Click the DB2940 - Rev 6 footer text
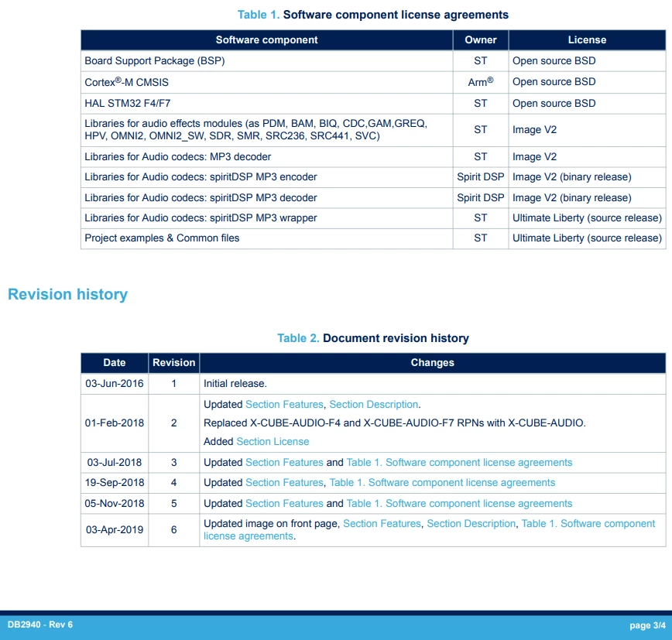Viewport: 672px width, 640px height. pyautogui.click(x=40, y=625)
